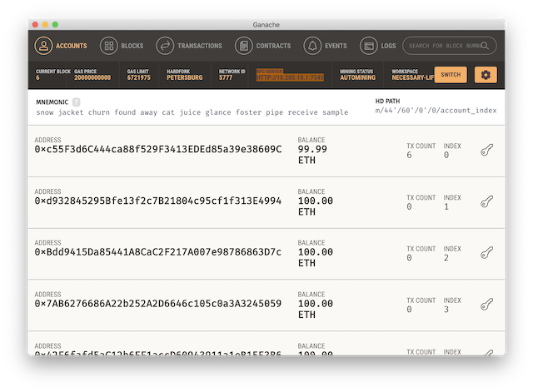Show private key for index 1 account
This screenshot has width=533, height=392.
point(486,201)
